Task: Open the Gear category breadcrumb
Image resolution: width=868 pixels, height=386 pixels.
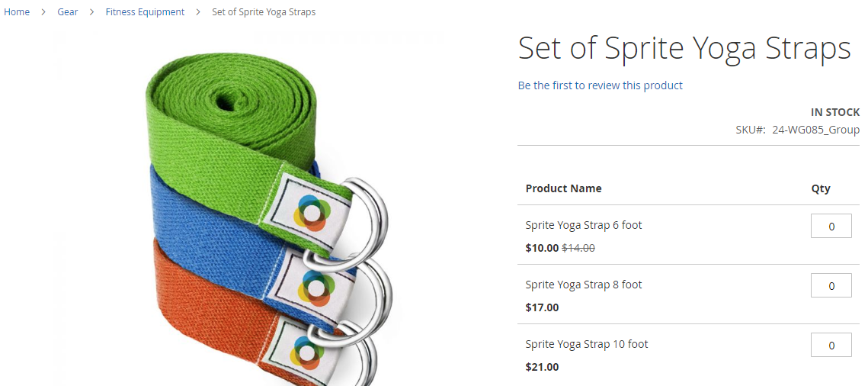Action: [x=68, y=11]
